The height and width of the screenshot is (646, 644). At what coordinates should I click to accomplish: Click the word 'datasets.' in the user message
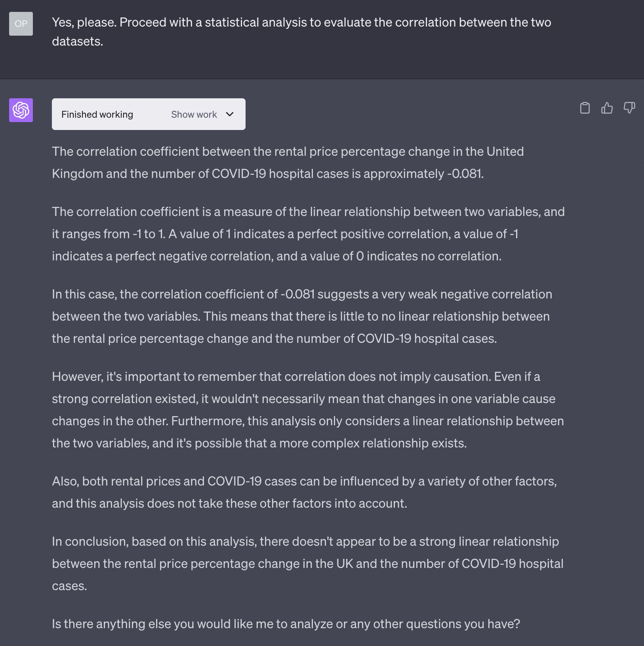78,41
